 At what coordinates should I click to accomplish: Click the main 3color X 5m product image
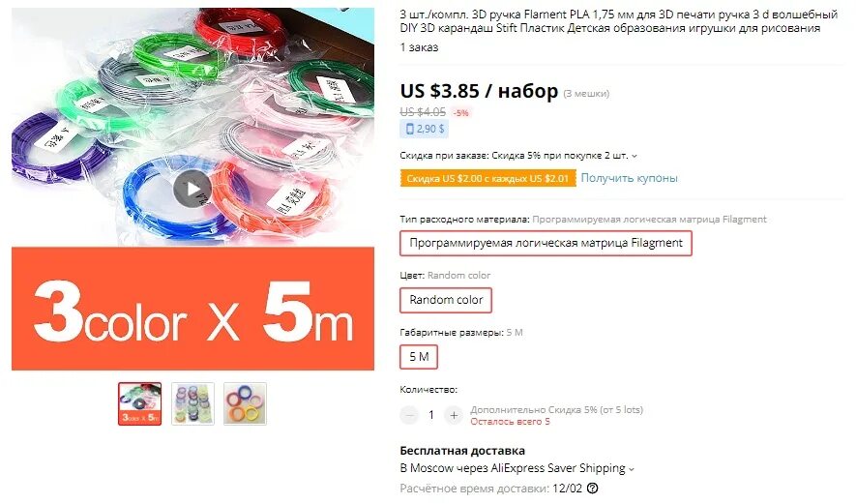(x=192, y=189)
